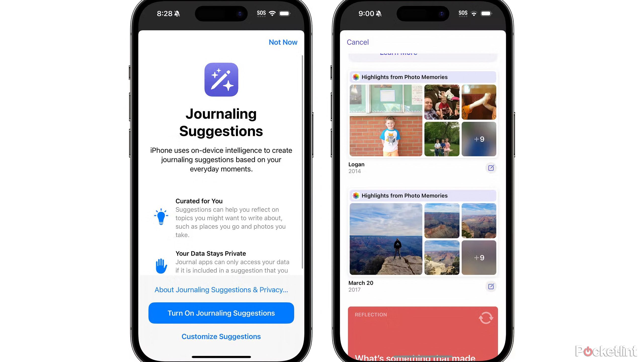
Task: Click the Journaling Suggestions app icon
Action: (x=221, y=79)
